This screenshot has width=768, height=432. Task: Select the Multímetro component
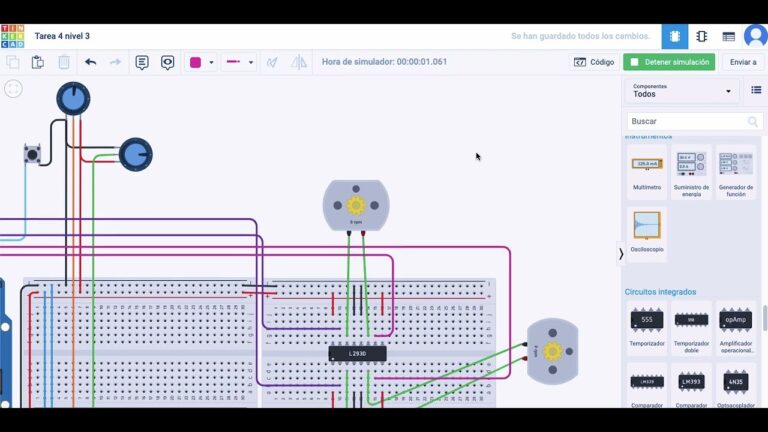647,172
